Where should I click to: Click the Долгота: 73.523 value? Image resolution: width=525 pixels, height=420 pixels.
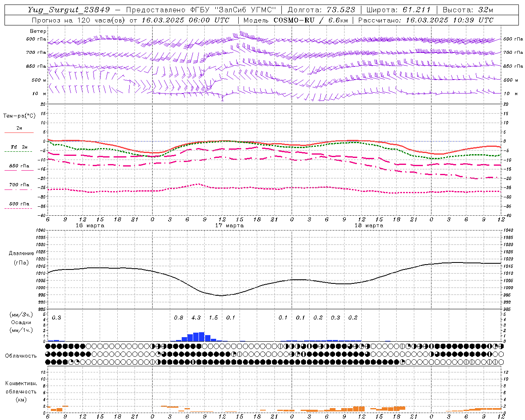click(322, 10)
